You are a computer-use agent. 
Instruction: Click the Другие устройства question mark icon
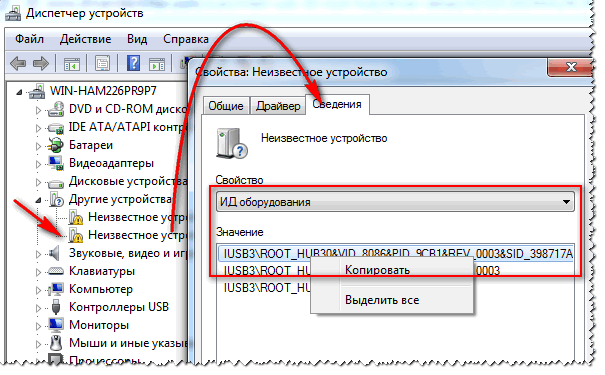coord(56,199)
